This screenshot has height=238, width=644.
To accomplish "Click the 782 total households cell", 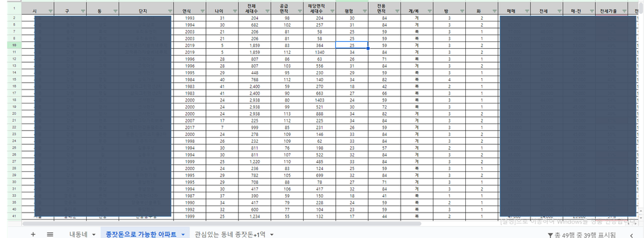I will [x=254, y=176].
